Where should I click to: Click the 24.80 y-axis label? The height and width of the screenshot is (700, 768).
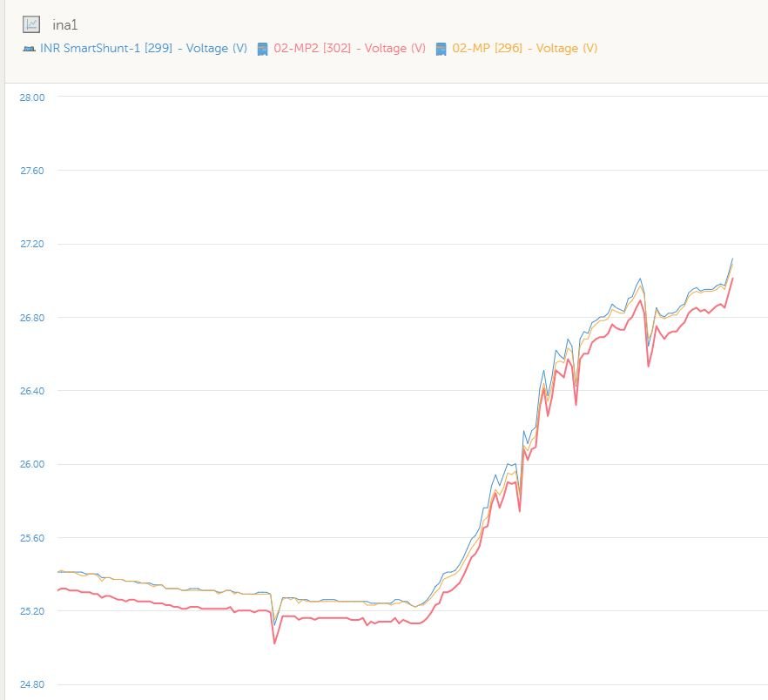point(32,684)
